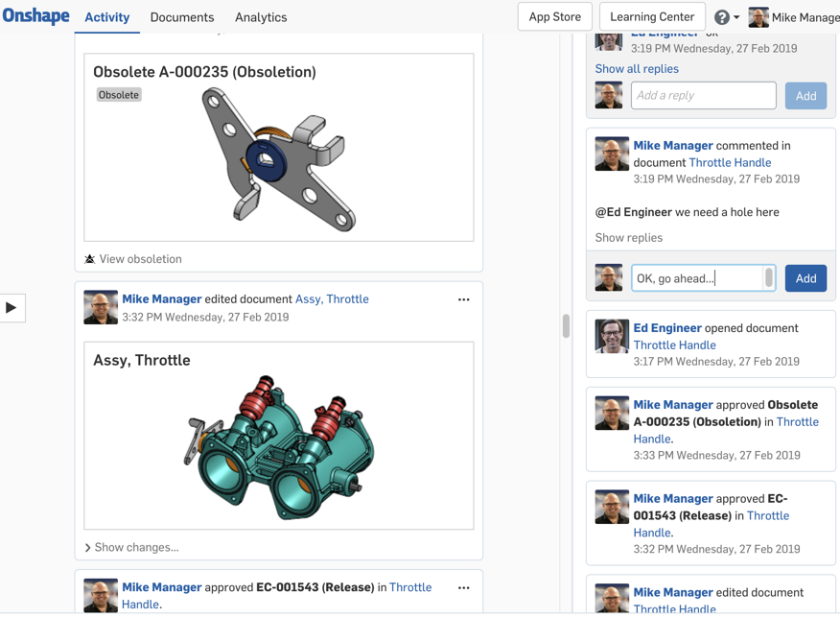Click the activity feed scrollbar handle
This screenshot has height=618, width=840.
[566, 326]
